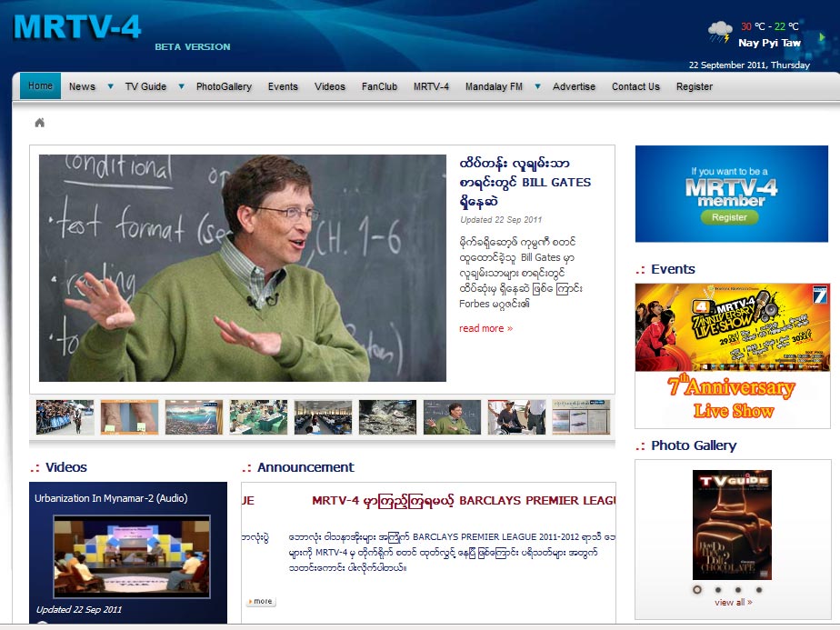Select the cycling race crowd thumbnail
Viewport: 840px width, 630px height.
pos(65,416)
